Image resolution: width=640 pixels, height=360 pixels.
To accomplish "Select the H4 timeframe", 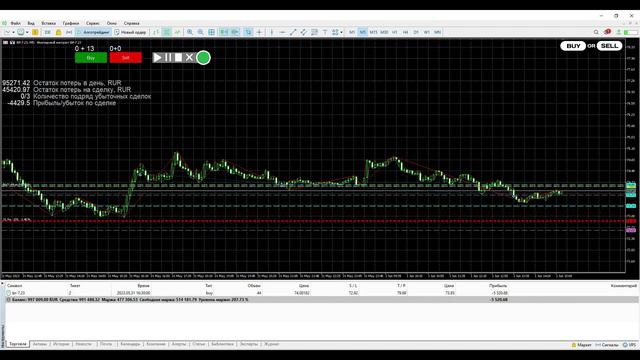I will (405, 32).
